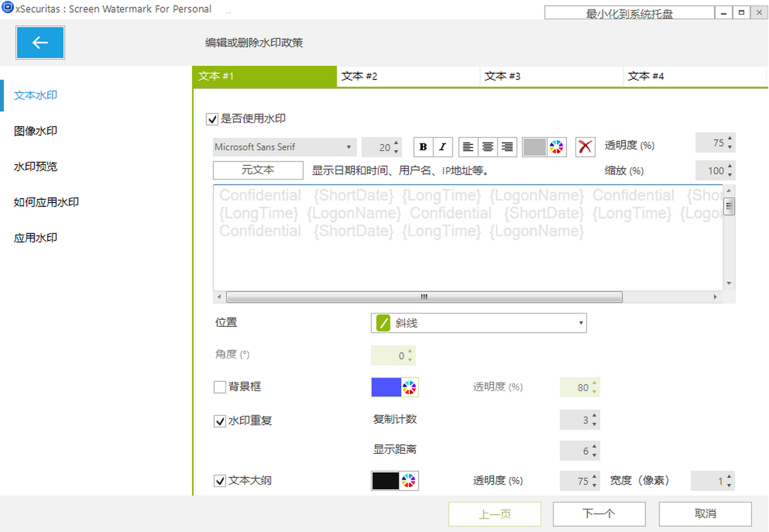The image size is (769, 532).
Task: Decrease font size 20 with down arrow
Action: tap(397, 151)
